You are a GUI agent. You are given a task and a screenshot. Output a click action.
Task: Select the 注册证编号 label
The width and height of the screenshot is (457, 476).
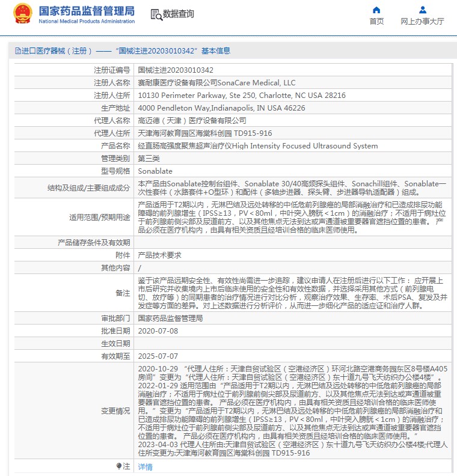[112, 70]
